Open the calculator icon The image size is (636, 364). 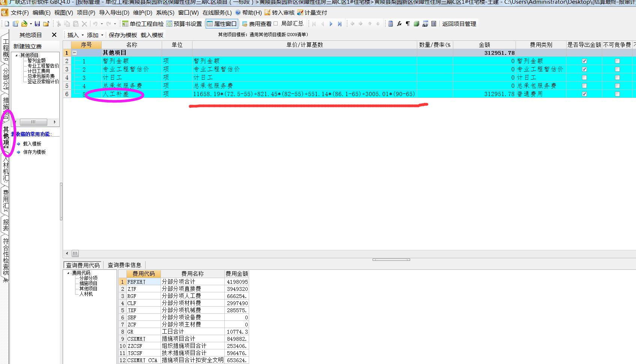coord(391,24)
